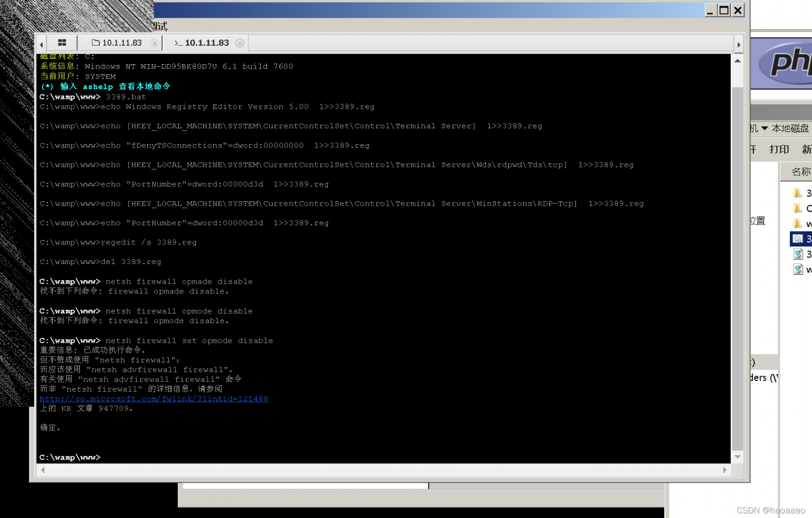
Task: Click the 'del 3389.reg' line
Action: click(100, 262)
